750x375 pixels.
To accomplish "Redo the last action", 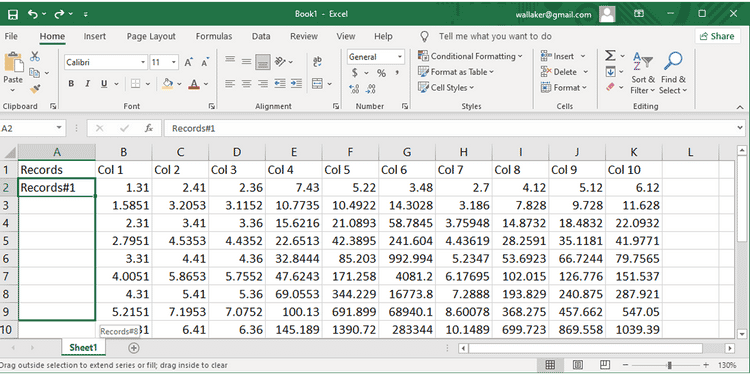I will click(59, 14).
